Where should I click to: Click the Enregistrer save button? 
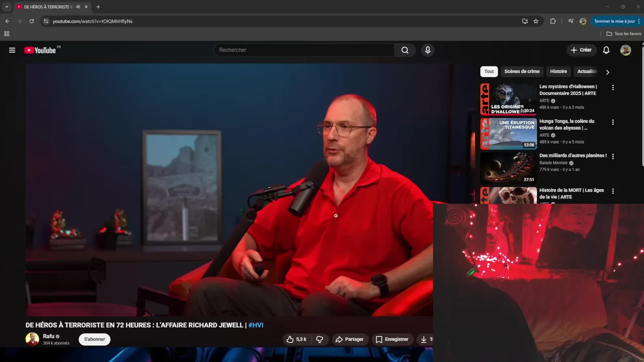[392, 339]
